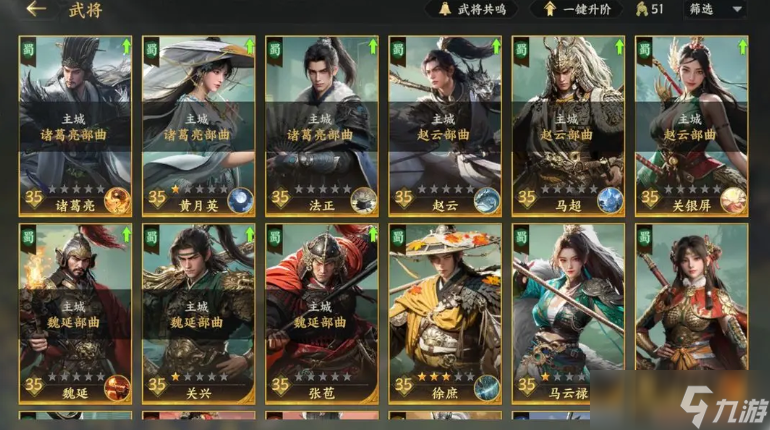
Task: Expand the 筛选 filter dropdown
Action: pyautogui.click(x=715, y=9)
